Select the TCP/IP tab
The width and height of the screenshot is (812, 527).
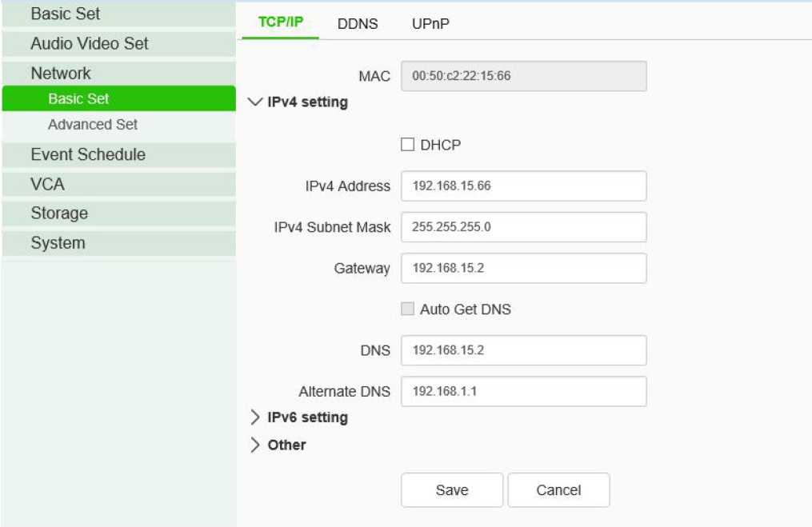point(280,22)
